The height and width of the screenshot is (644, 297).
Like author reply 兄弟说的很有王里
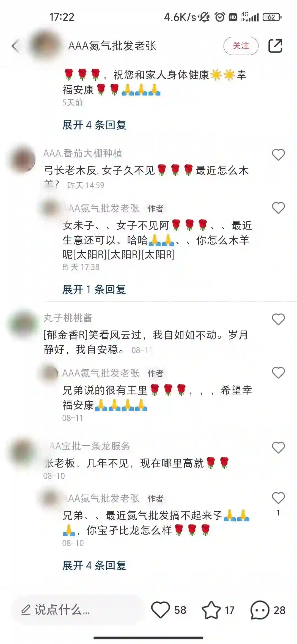pos(278,373)
